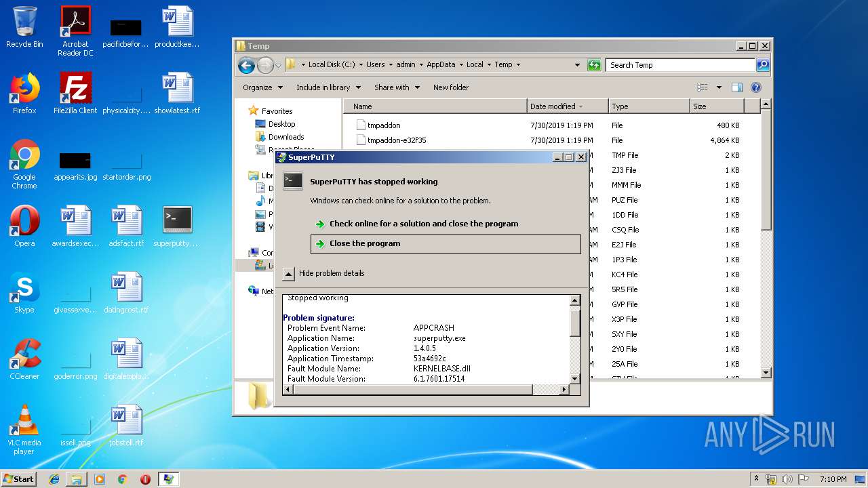Select showlatest.rtf document on desktop

(177, 94)
